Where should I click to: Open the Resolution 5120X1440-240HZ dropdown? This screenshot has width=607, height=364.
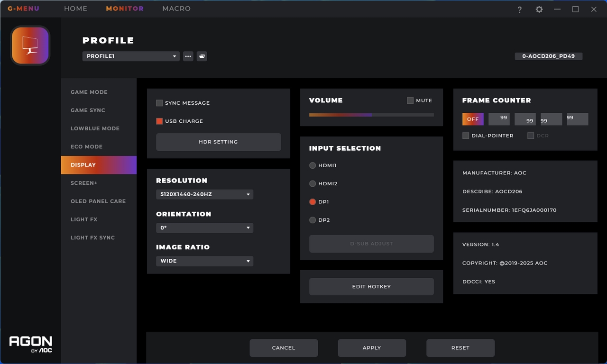(204, 194)
